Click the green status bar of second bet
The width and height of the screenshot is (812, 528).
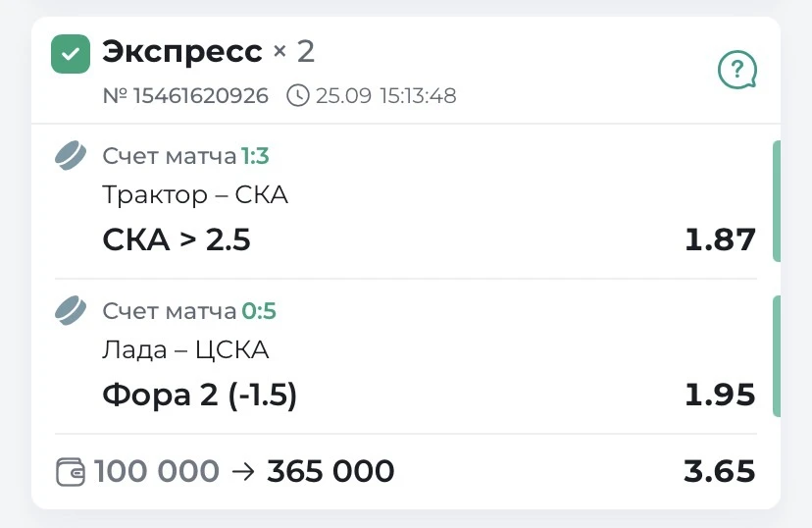coord(777,356)
